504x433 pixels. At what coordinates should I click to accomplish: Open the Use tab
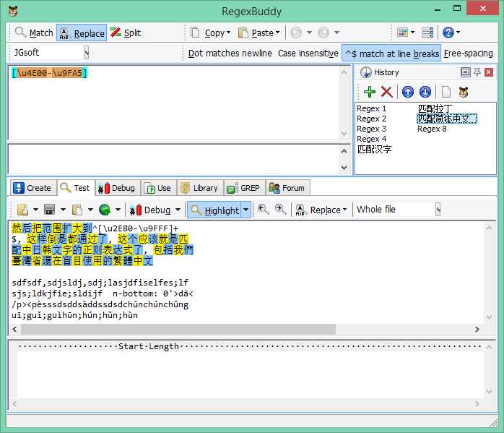(158, 188)
